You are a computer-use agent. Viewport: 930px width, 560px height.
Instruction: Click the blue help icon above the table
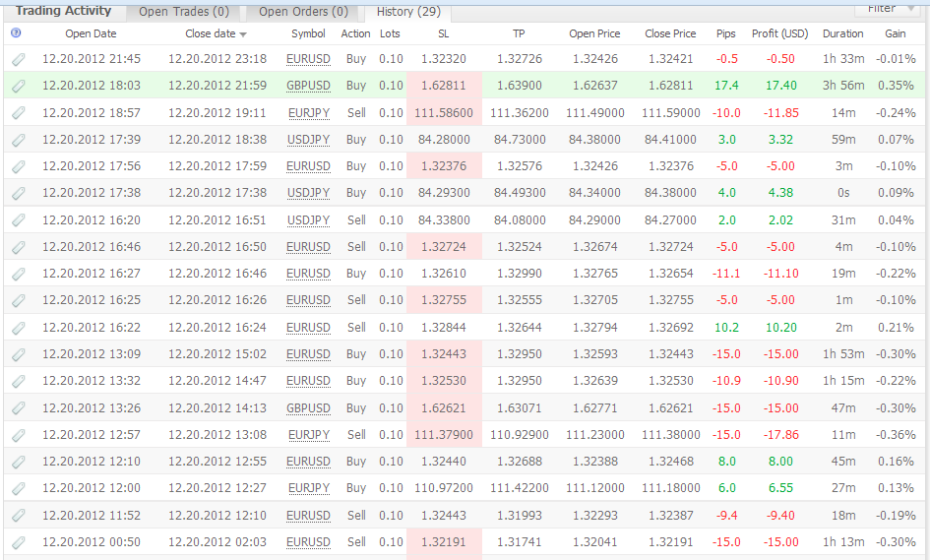[x=16, y=33]
